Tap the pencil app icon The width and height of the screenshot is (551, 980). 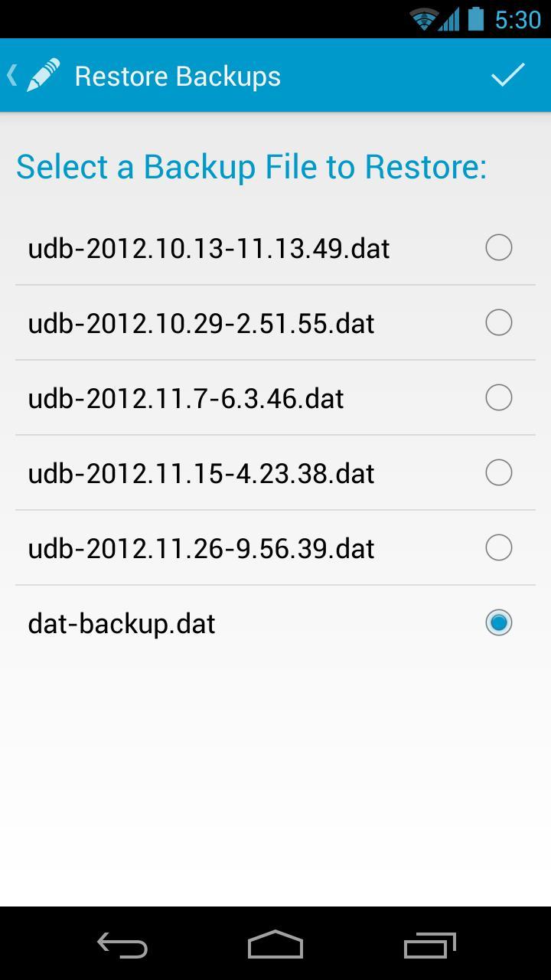tap(44, 76)
